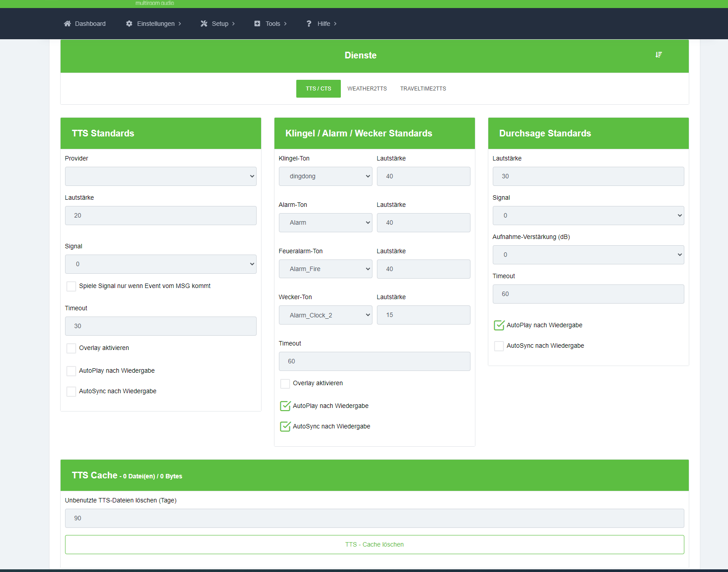Open the Klingel-Ton dingdong dropdown

pos(326,176)
